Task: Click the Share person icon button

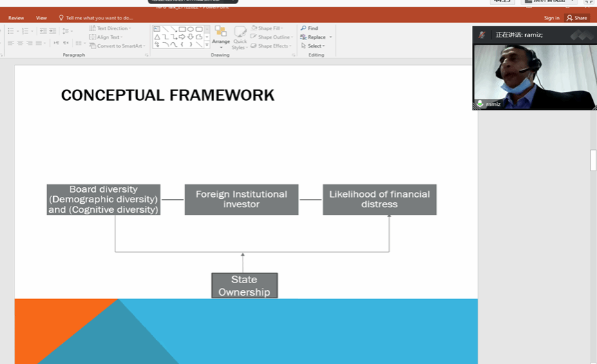Action: click(577, 18)
